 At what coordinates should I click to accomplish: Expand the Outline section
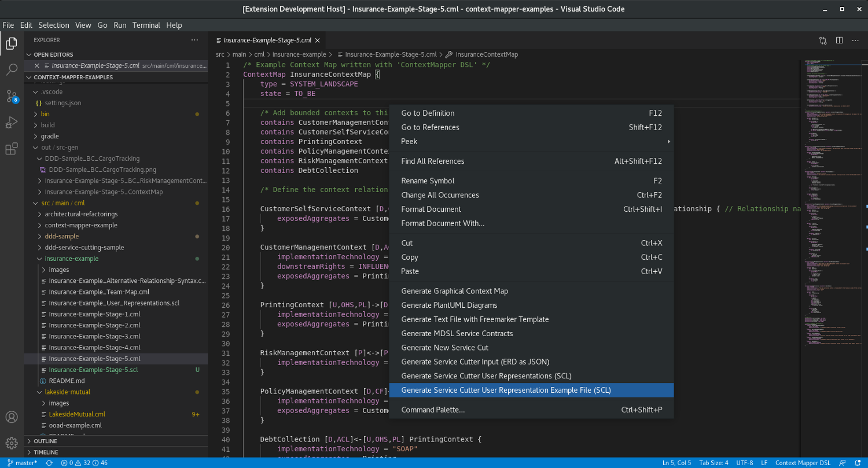[x=116, y=441]
